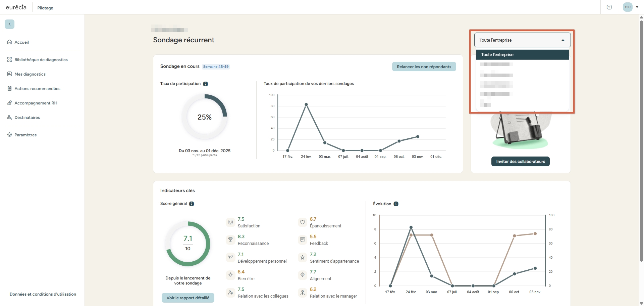Go to Accueil in sidebar
This screenshot has height=306, width=644.
(21, 42)
